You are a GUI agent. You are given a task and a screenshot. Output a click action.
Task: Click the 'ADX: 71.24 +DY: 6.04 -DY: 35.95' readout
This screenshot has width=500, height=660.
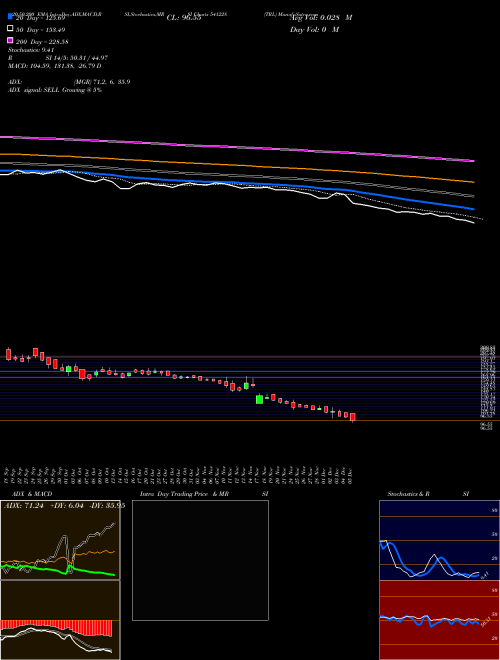pyautogui.click(x=64, y=506)
